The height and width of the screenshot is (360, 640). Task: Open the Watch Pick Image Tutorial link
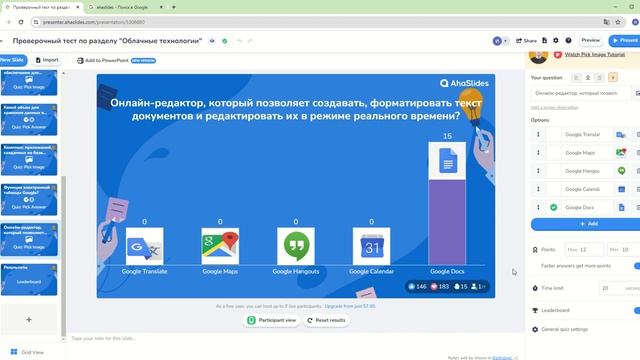click(594, 54)
